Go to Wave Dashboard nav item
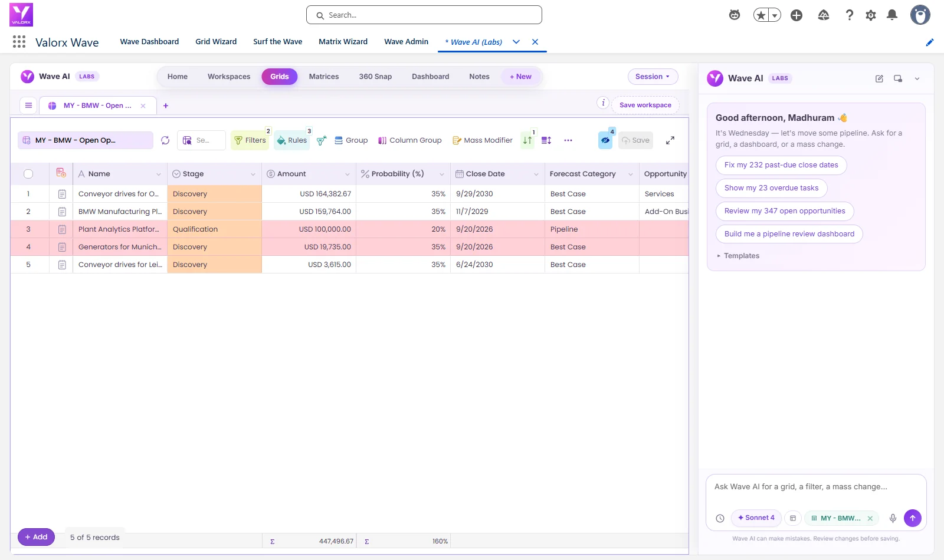 coord(149,42)
